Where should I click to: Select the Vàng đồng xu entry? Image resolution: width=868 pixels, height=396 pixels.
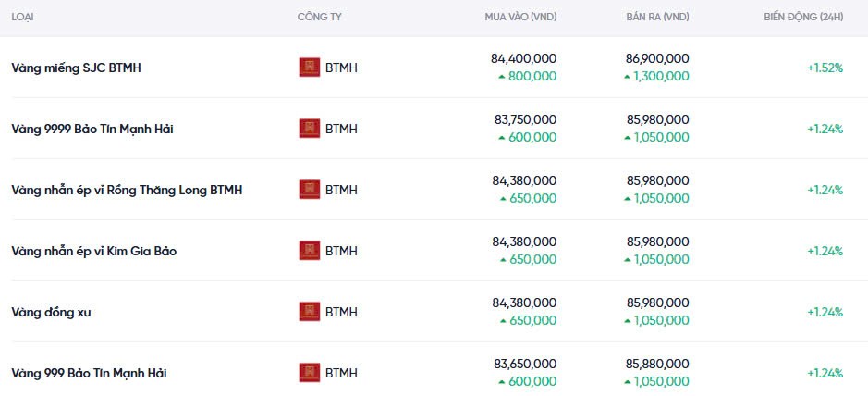pyautogui.click(x=51, y=312)
